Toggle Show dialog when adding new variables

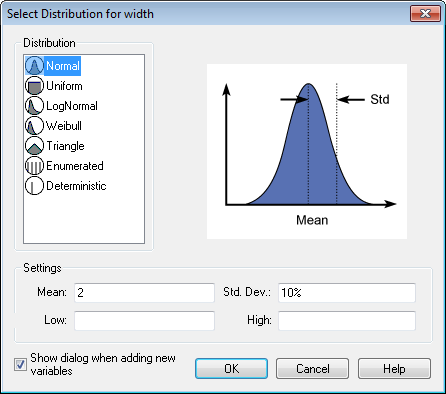tap(20, 364)
